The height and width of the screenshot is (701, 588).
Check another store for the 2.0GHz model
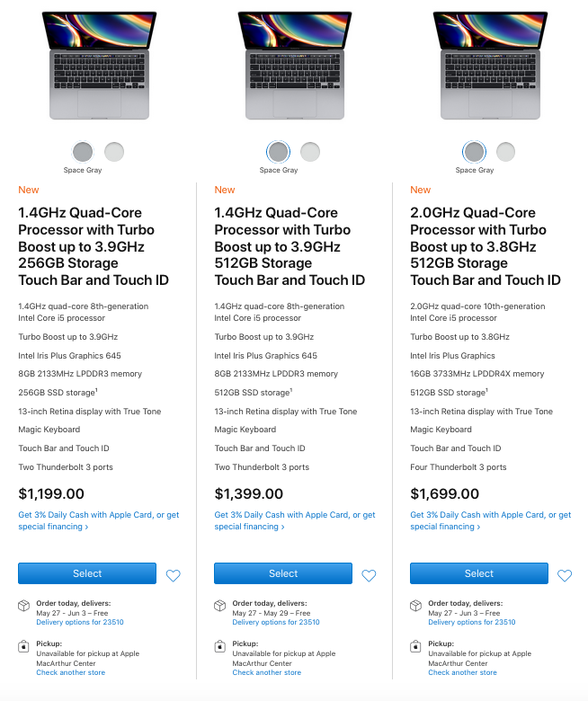click(462, 672)
